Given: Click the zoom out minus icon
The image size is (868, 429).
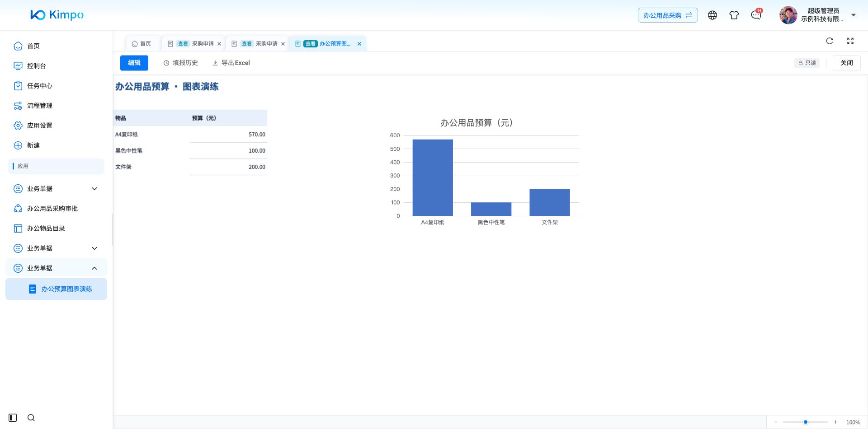Looking at the screenshot, I should [x=776, y=422].
